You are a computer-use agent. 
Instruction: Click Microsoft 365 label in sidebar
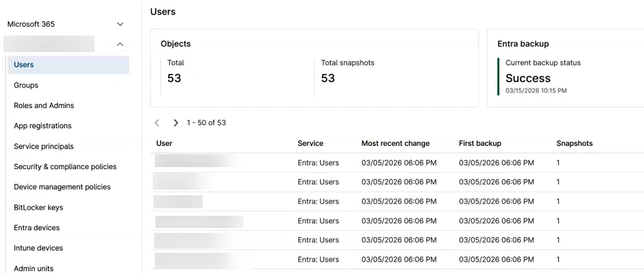[x=31, y=24]
